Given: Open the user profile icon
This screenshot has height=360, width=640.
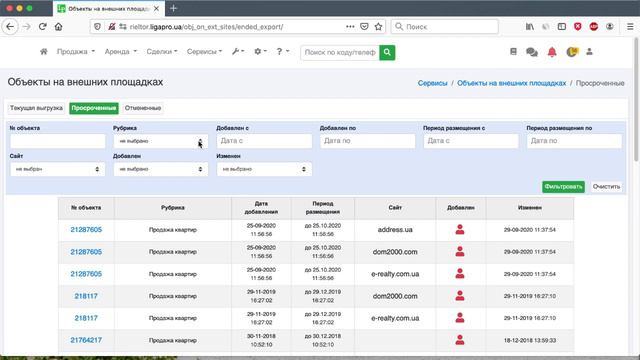Looking at the screenshot, I should (589, 52).
